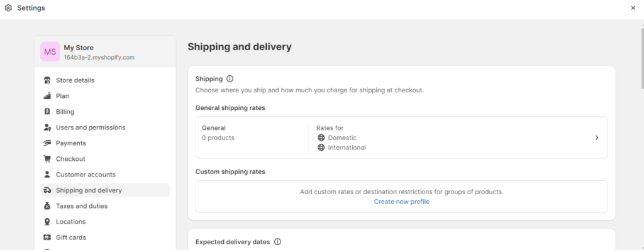This screenshot has height=250, width=644.
Task: Open the General 0 products profile row
Action: pyautogui.click(x=402, y=138)
